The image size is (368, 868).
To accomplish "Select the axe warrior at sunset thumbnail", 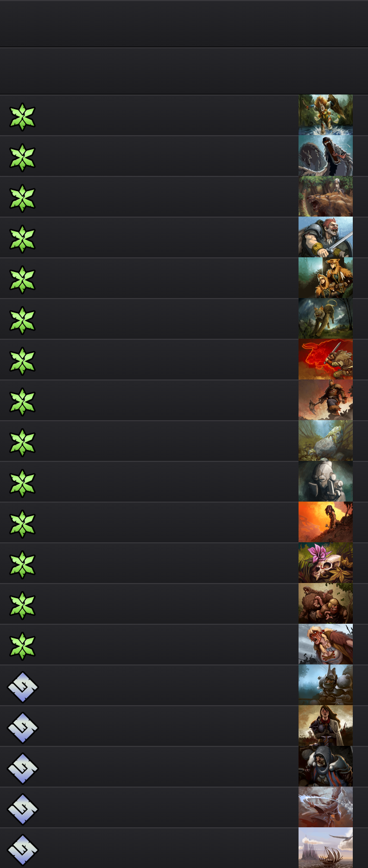I will [326, 400].
